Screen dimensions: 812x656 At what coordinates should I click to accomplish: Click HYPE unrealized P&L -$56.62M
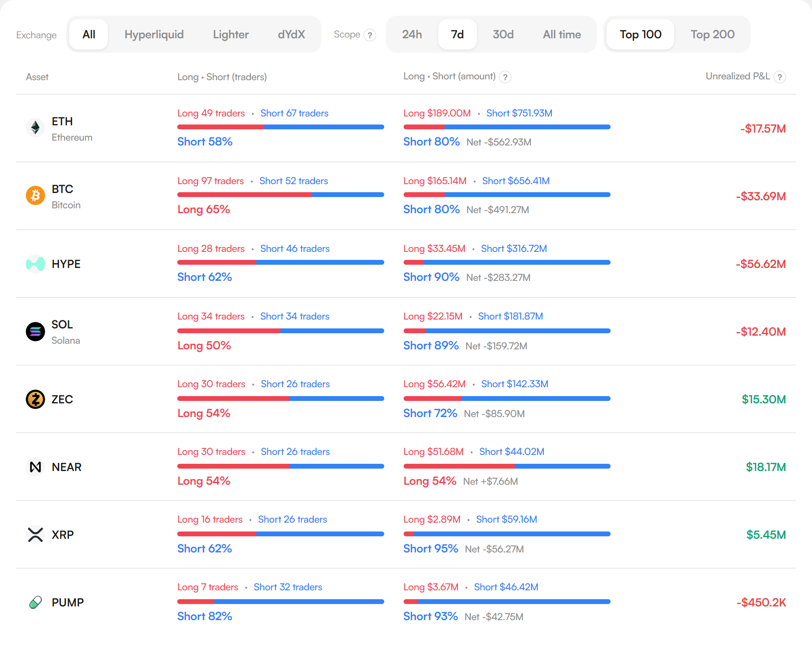coord(761,264)
